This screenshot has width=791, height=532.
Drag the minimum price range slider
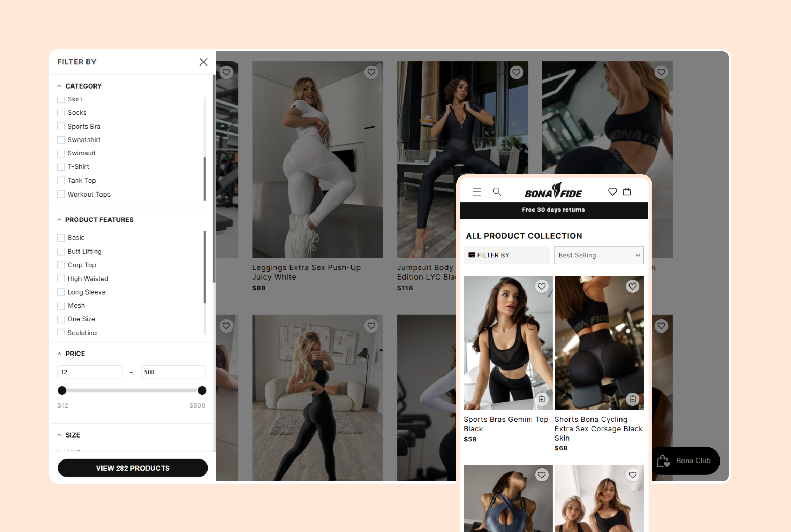(x=62, y=390)
